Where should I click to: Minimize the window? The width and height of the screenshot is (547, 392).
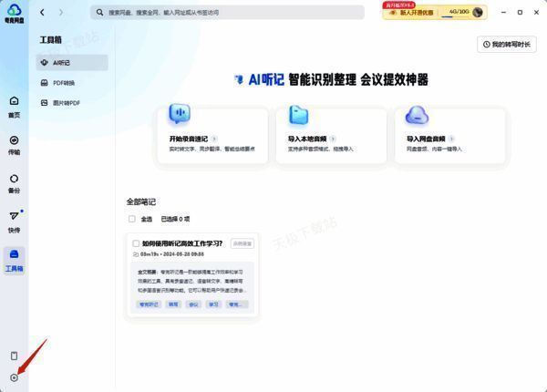coord(503,12)
